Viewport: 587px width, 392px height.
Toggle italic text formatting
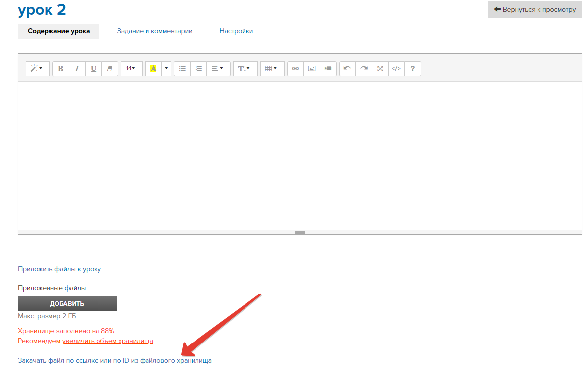[x=77, y=69]
